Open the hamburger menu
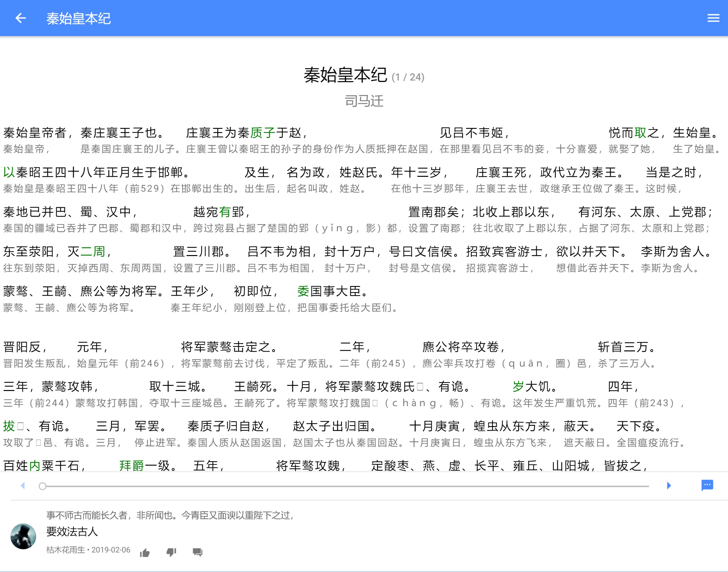This screenshot has width=728, height=572. tap(713, 18)
